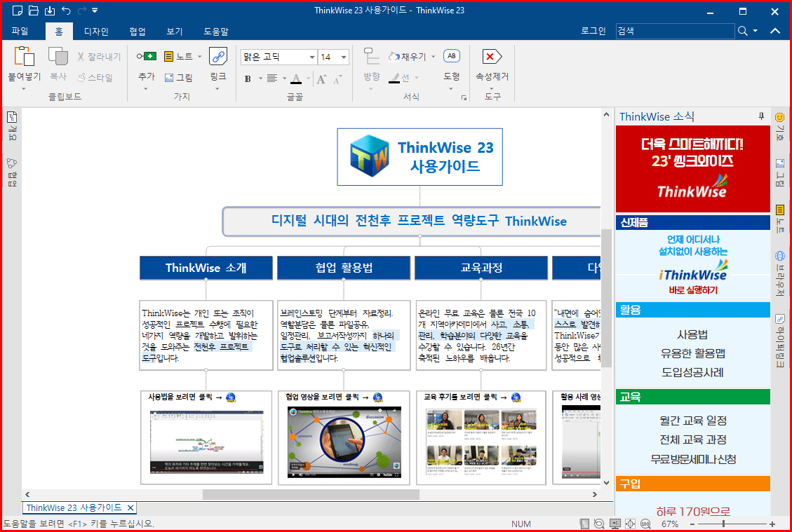Screen dimensions: 792x532
Task: Click the 유용한 활용맵 link
Action: (x=692, y=353)
